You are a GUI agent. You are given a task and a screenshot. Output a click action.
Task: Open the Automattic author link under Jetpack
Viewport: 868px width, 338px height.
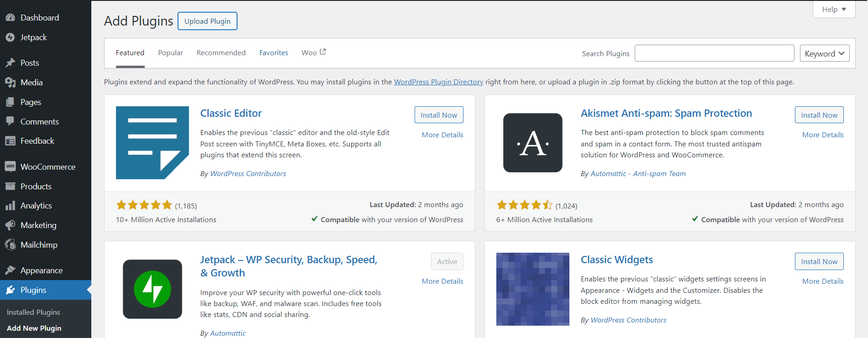[228, 333]
